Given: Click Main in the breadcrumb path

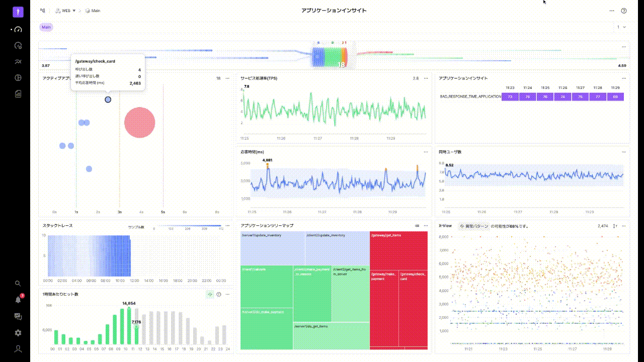Looking at the screenshot, I should tap(95, 11).
